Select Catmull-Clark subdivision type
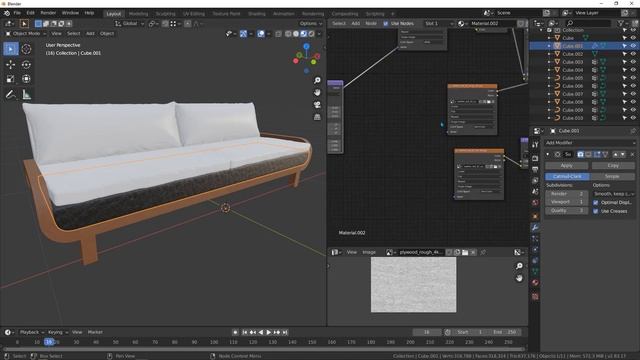 point(567,176)
